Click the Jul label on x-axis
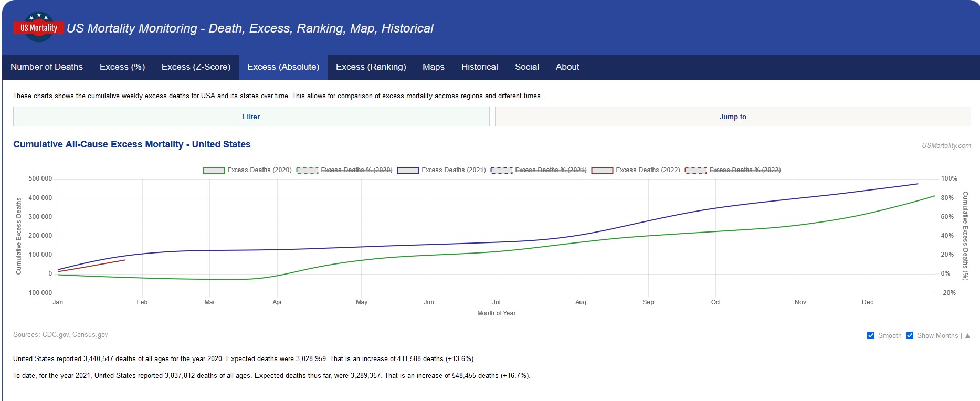 pyautogui.click(x=496, y=302)
